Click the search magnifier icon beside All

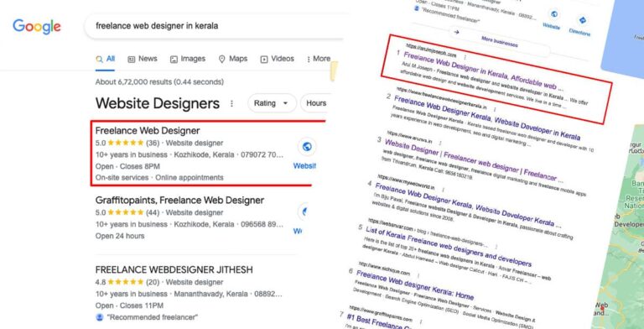click(x=99, y=60)
